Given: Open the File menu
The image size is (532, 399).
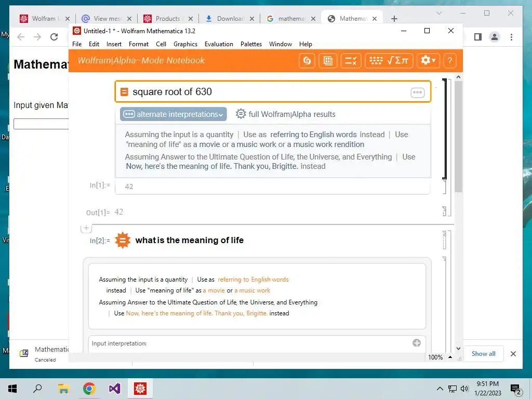Looking at the screenshot, I should pos(77,44).
